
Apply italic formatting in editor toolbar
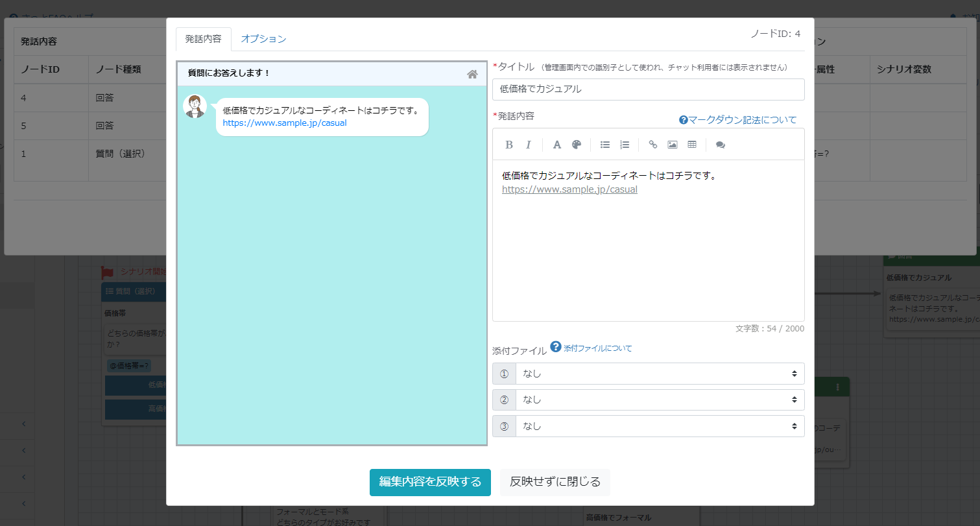click(x=528, y=145)
